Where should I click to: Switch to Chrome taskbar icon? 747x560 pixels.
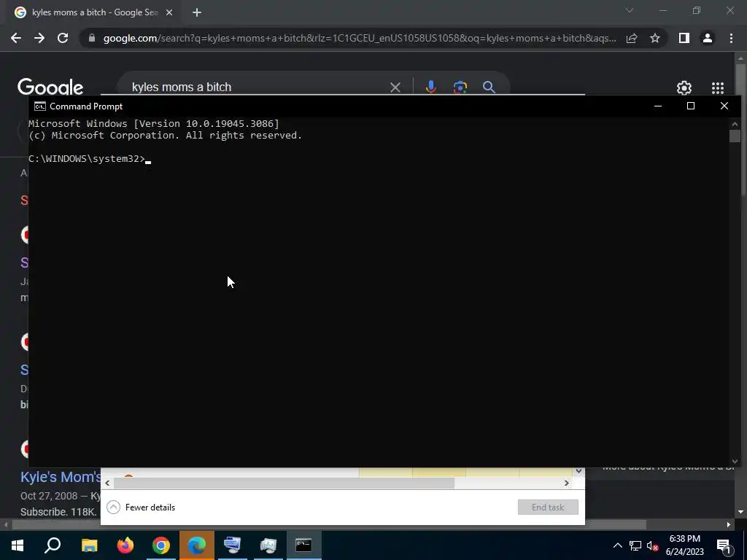(x=161, y=545)
